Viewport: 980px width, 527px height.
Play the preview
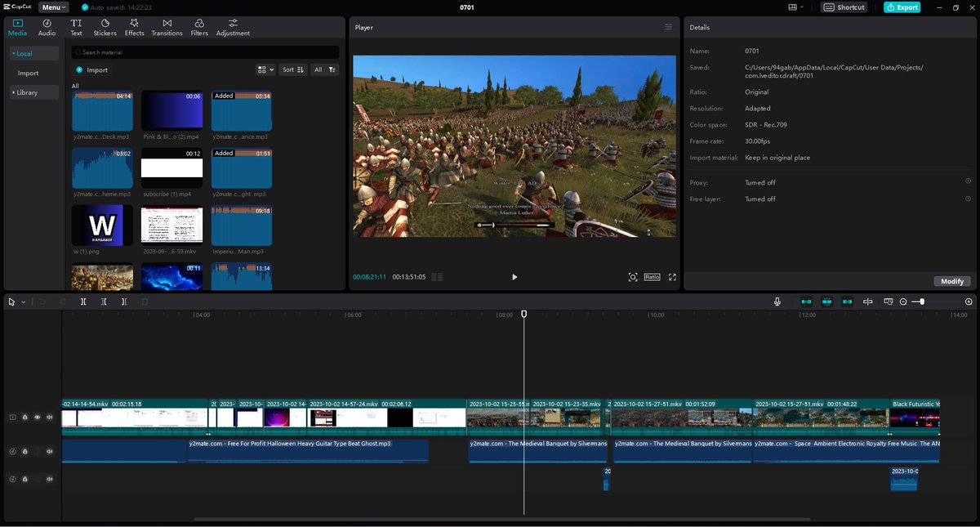tap(514, 277)
